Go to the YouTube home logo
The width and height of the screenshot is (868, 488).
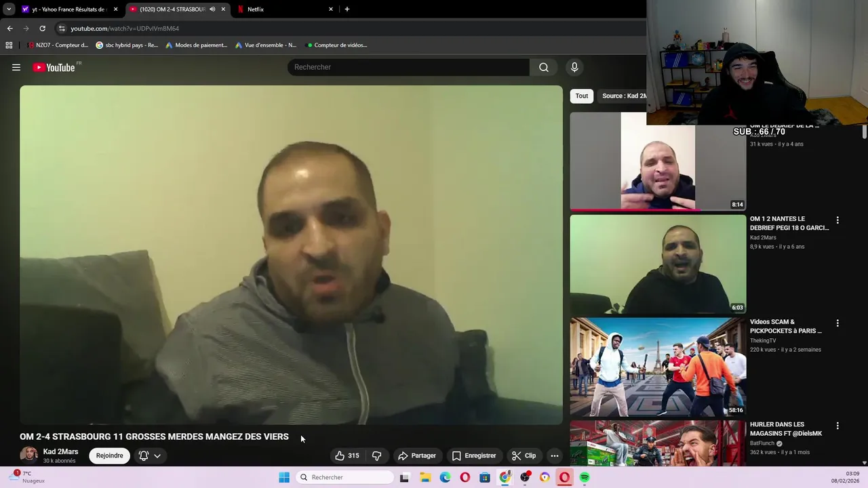[54, 67]
